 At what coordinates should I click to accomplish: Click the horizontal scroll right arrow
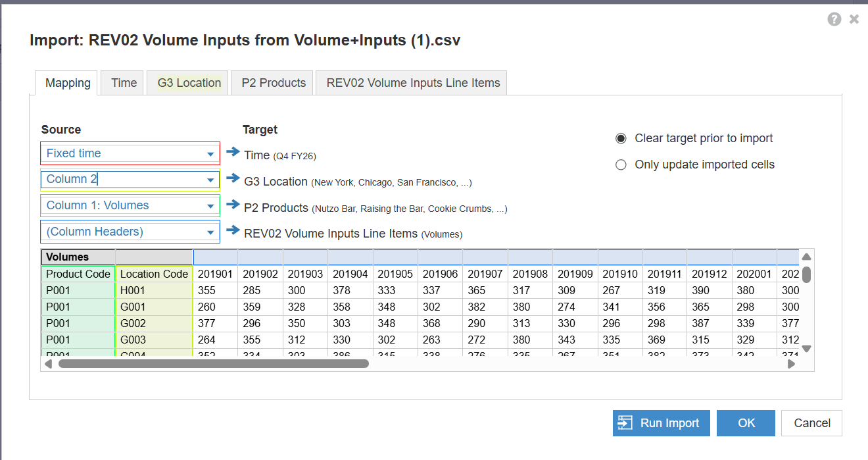(x=791, y=363)
